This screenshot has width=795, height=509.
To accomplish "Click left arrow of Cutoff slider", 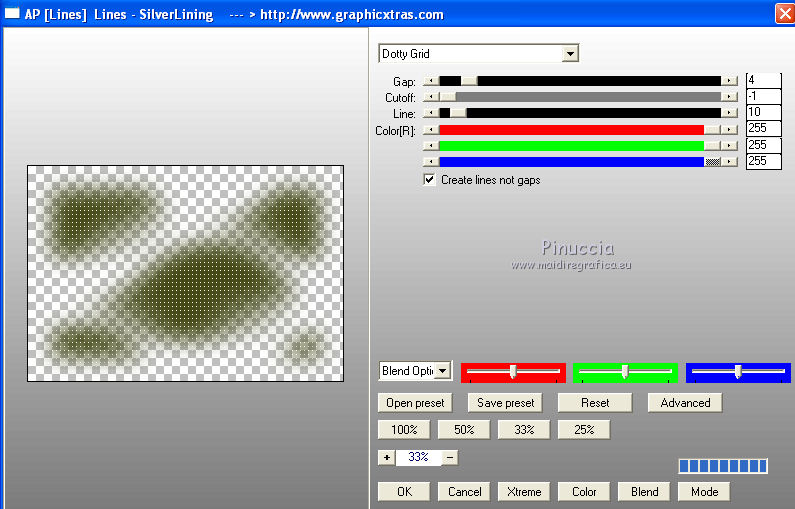I will [x=431, y=97].
